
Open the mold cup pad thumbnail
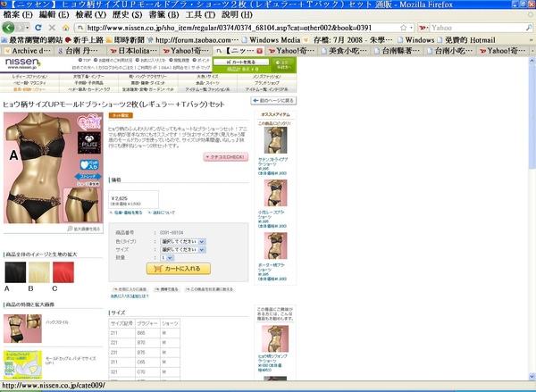coord(22,365)
